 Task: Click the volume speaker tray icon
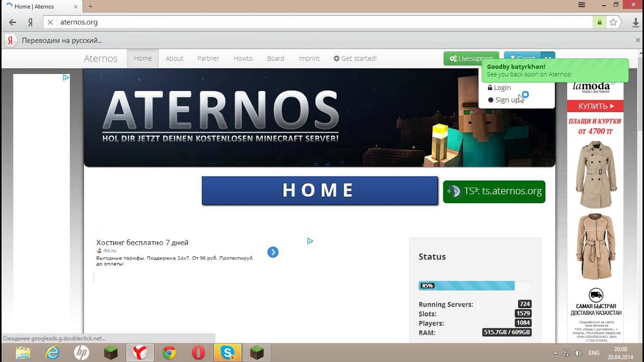pos(578,353)
